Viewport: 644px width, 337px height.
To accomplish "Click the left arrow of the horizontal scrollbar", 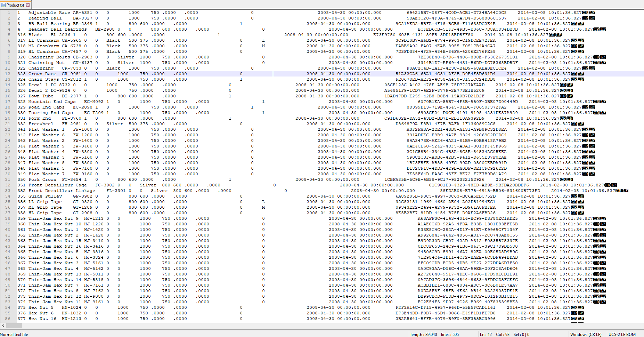I will [x=2, y=326].
